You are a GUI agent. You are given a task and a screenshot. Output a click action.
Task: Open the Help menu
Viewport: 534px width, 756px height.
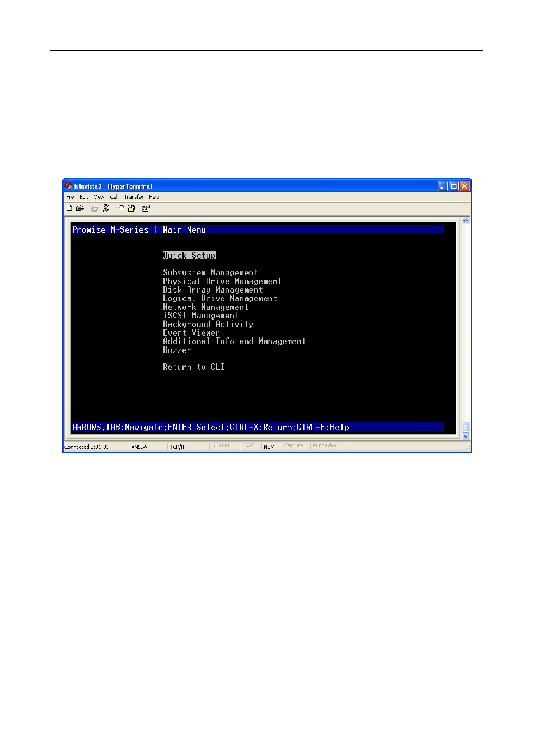tap(154, 197)
